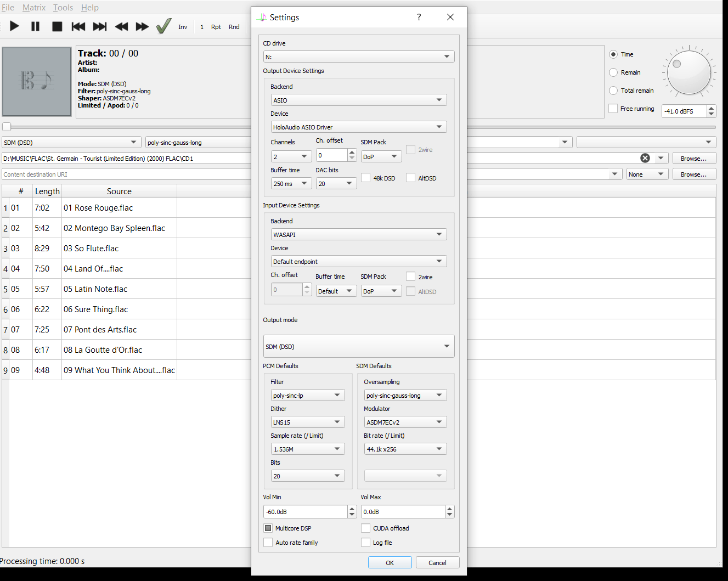Open the Sample rate 1.536M dropdown
This screenshot has width=728, height=581.
tap(308, 449)
